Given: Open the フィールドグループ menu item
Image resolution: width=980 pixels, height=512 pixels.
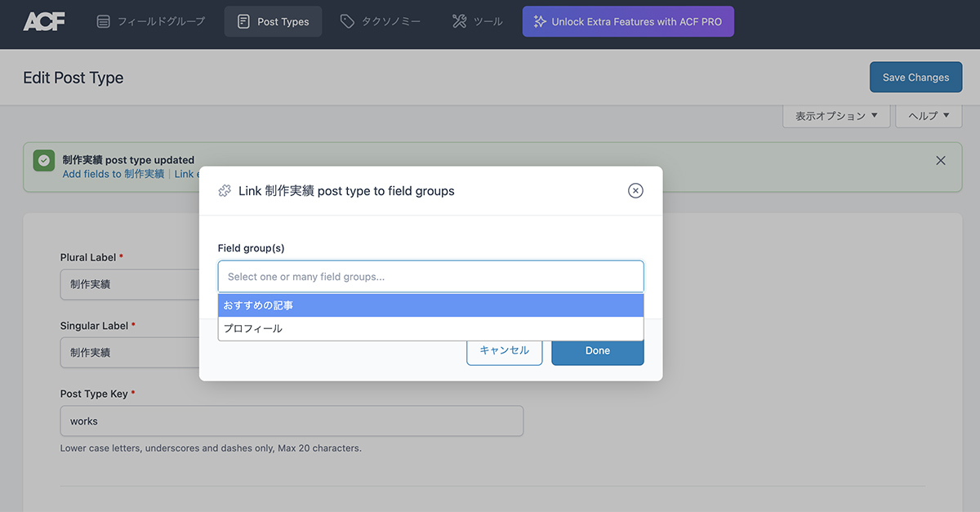Looking at the screenshot, I should (151, 22).
